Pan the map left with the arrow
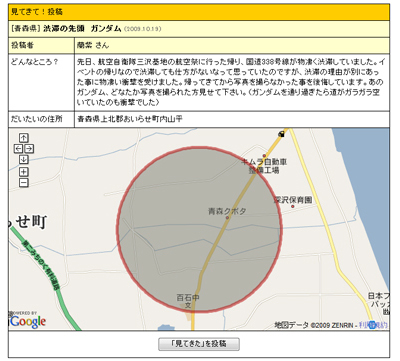400x361 pixels. pos(18,149)
